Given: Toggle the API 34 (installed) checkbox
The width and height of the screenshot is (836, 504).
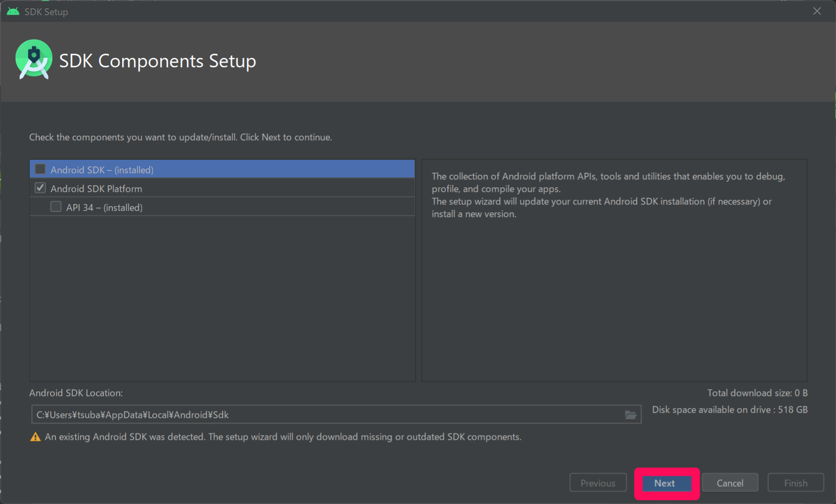Looking at the screenshot, I should click(x=56, y=207).
